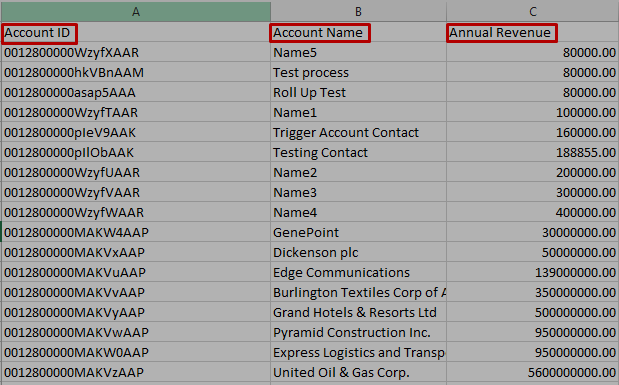Select the Trigger Account Contact cell
Screen dimensions: 619x385
[358, 133]
